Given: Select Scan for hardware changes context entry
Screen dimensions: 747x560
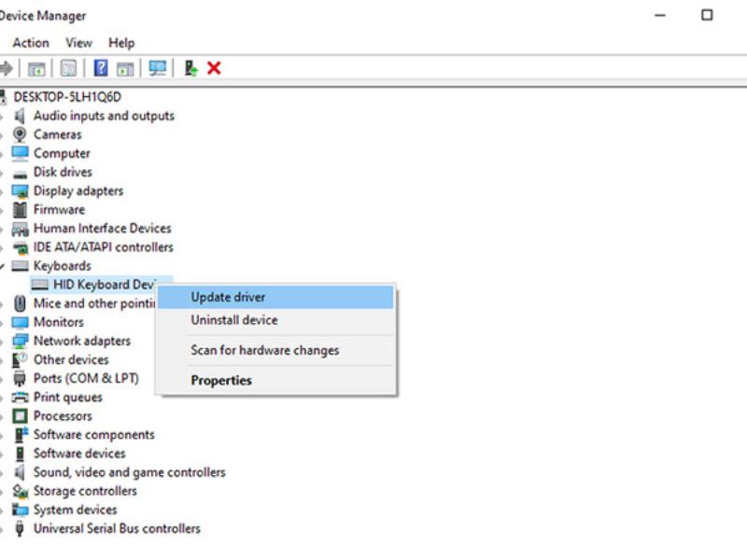Looking at the screenshot, I should pyautogui.click(x=275, y=351).
